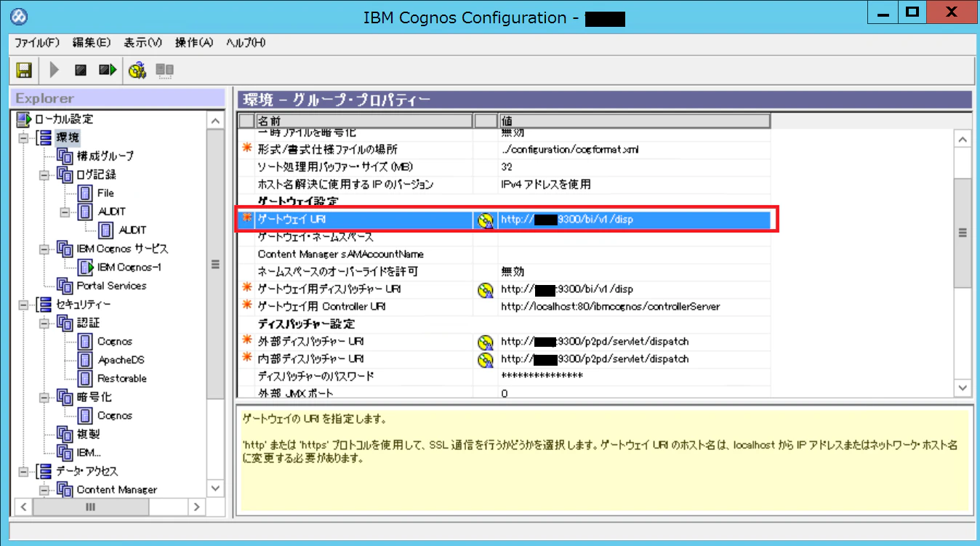Select Restorable namespace in the tree

click(x=122, y=379)
